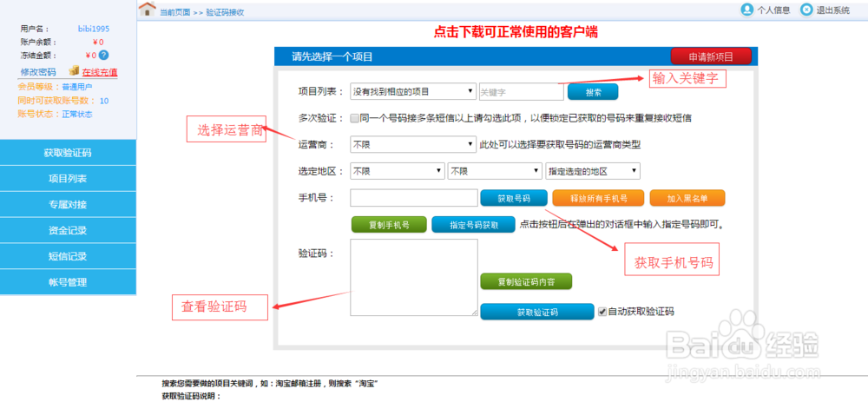The width and height of the screenshot is (868, 402).
Task: Open 资金记录 in the sidebar
Action: (x=68, y=230)
